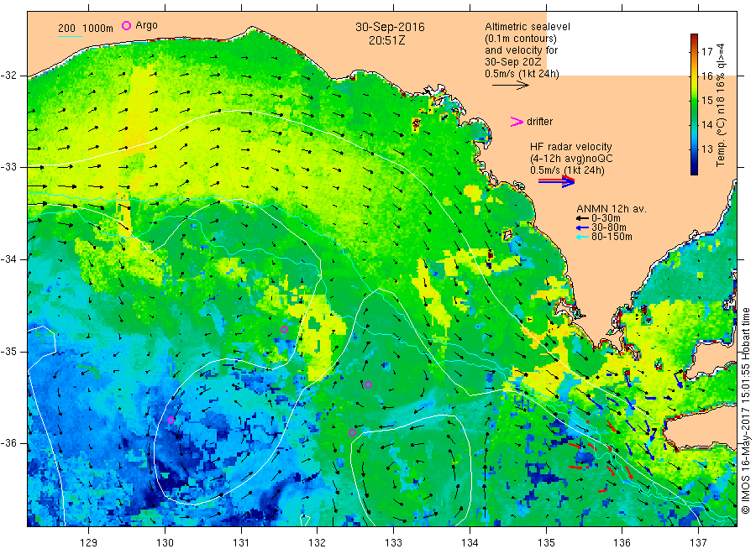Click longitude label 137
The image size is (756, 554).
[698, 543]
